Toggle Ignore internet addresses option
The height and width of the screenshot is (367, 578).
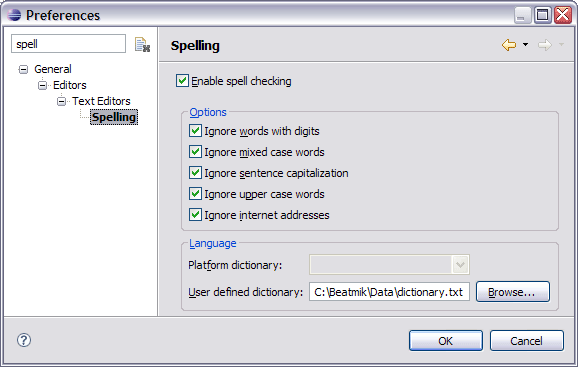[x=195, y=215]
